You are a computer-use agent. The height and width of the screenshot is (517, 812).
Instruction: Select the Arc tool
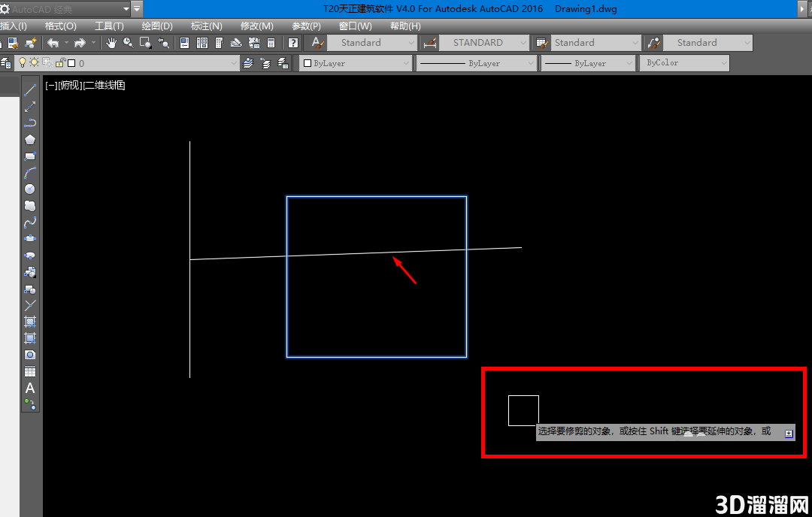(30, 173)
